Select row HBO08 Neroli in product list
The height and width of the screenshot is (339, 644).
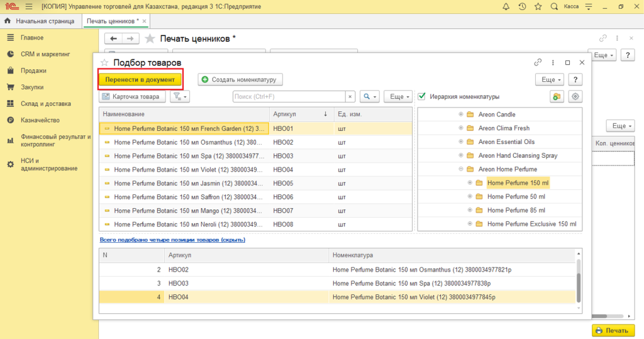click(x=255, y=225)
